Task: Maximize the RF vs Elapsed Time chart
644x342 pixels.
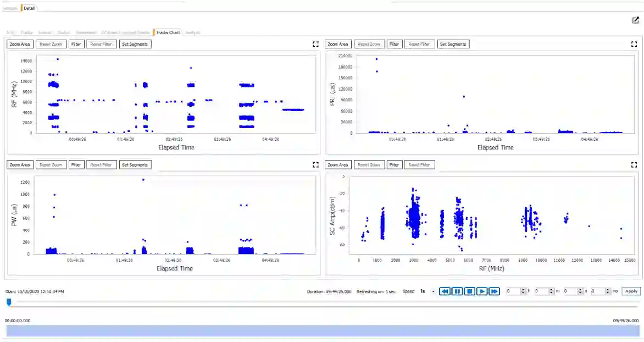Action: [x=315, y=44]
